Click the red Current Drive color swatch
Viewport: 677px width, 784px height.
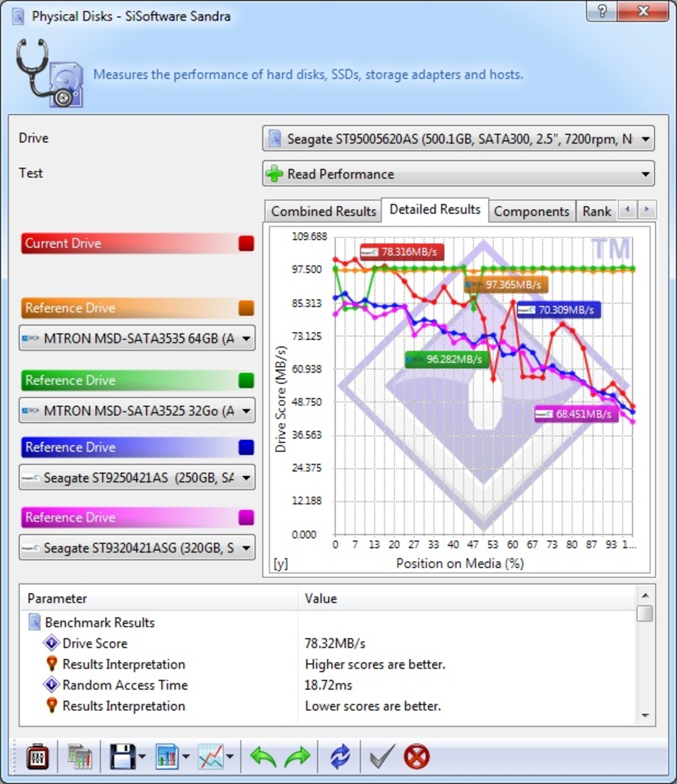(x=246, y=243)
